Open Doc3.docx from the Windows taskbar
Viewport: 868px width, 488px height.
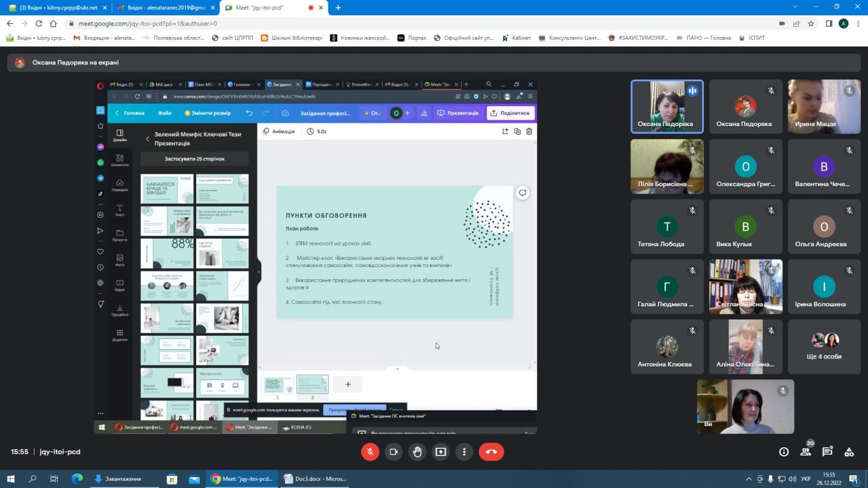[x=315, y=479]
